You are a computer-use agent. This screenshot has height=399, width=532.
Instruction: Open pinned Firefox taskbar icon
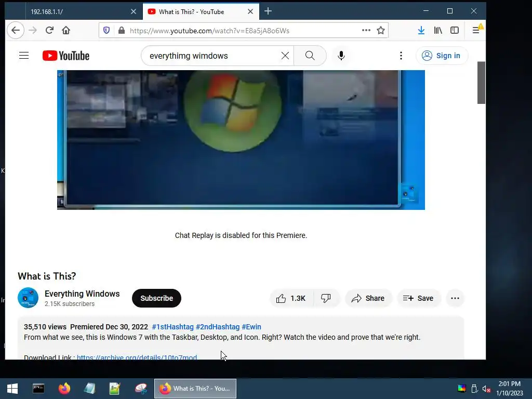(x=64, y=389)
